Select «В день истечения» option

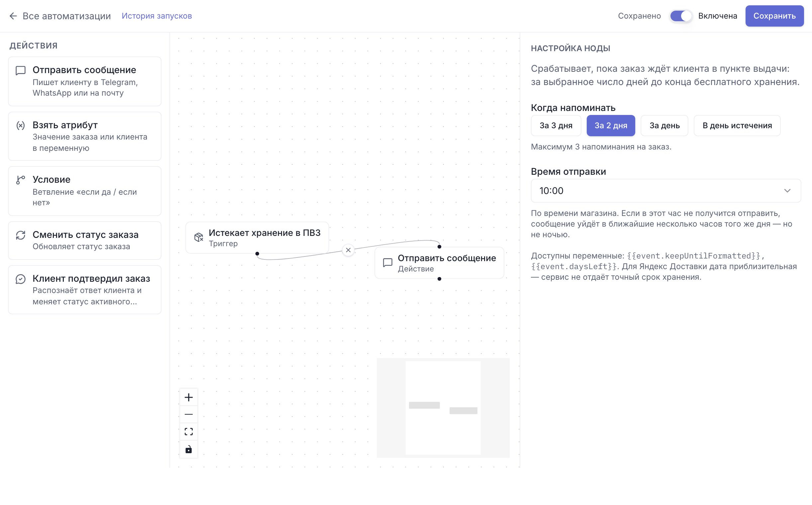pyautogui.click(x=737, y=126)
